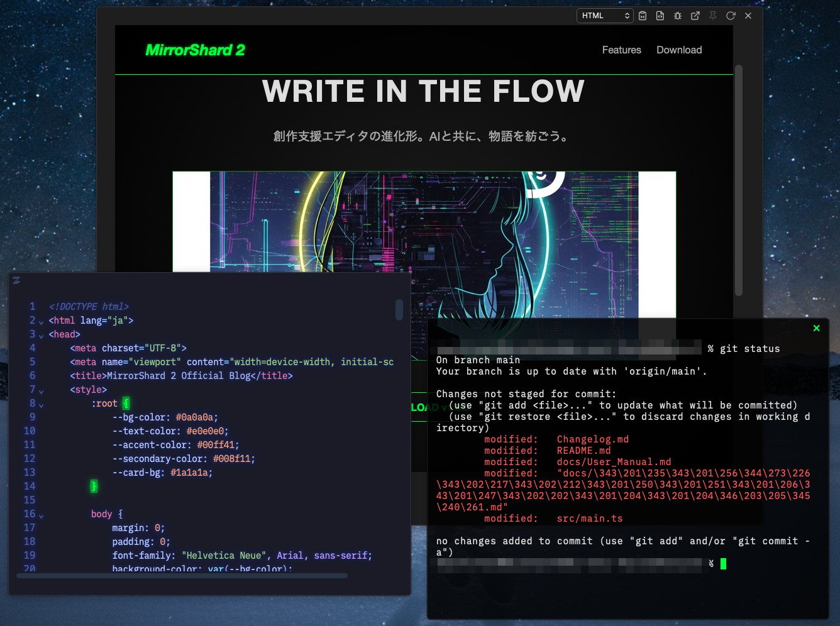Open the HTML language dropdown
Screen dimensions: 840x626
tap(604, 16)
